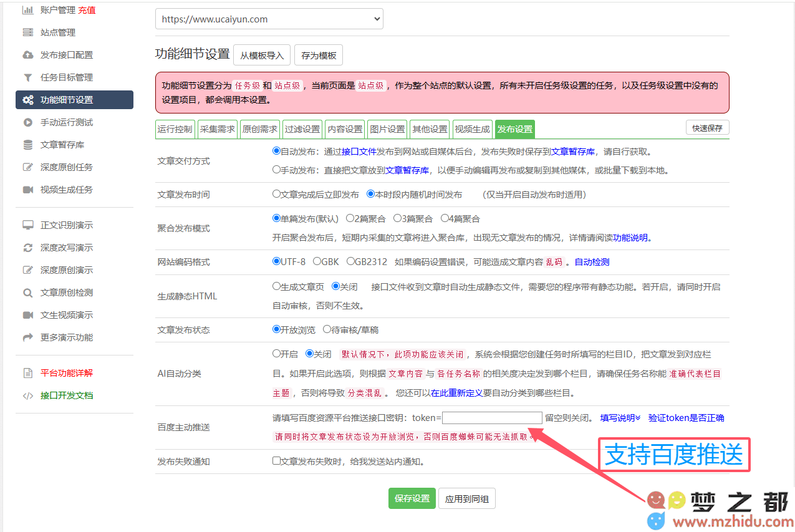Click the 验证token是否正确 link

tap(687, 418)
